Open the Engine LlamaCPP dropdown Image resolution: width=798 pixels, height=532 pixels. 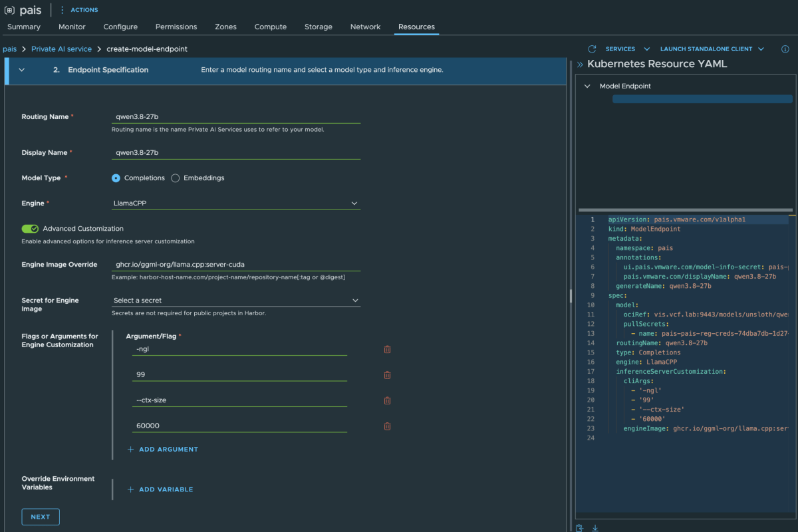point(236,203)
